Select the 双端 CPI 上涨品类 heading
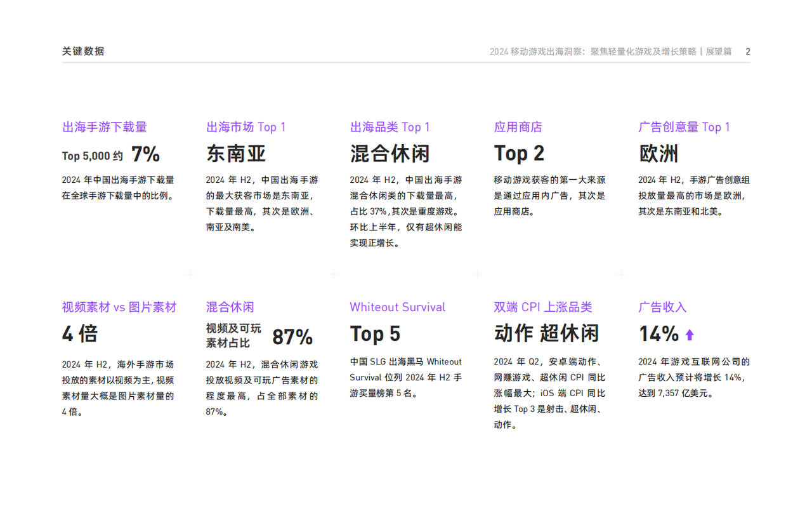 click(x=542, y=307)
